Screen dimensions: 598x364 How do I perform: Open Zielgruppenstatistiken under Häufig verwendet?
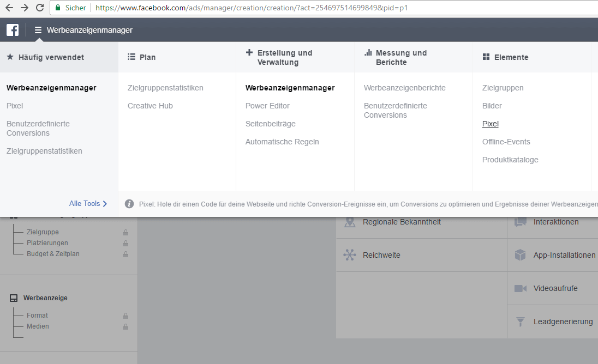44,151
